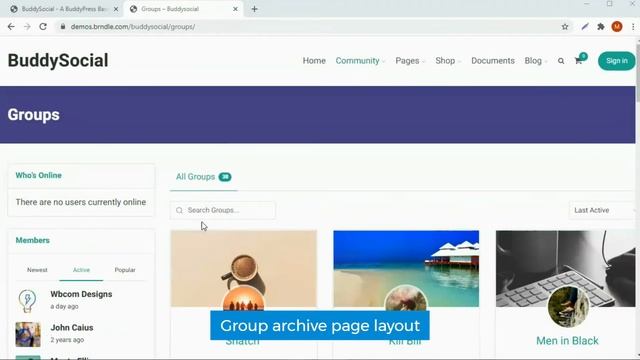The width and height of the screenshot is (640, 360).
Task: Open a new browser tab
Action: [x=254, y=9]
